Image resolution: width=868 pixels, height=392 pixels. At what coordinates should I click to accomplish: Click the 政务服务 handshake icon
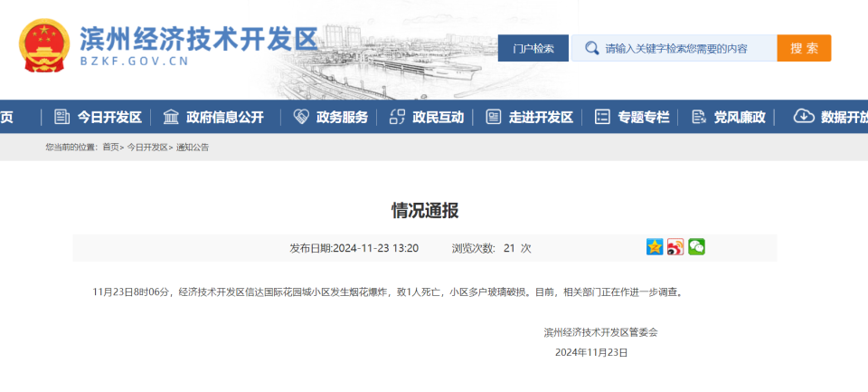(x=301, y=117)
